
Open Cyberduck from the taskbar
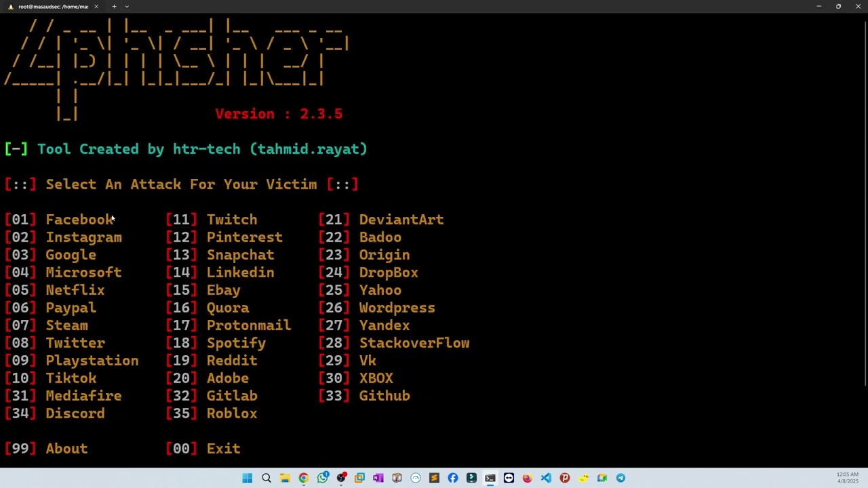click(x=583, y=478)
